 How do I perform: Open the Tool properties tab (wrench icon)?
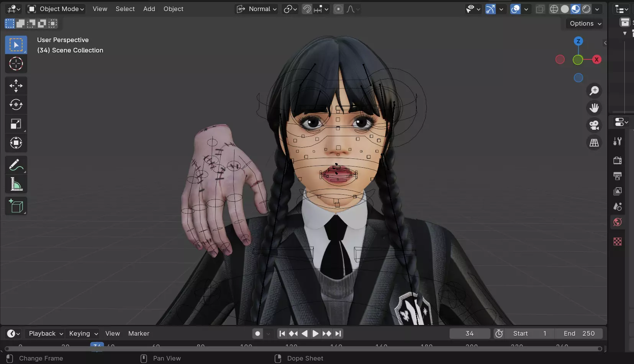618,141
